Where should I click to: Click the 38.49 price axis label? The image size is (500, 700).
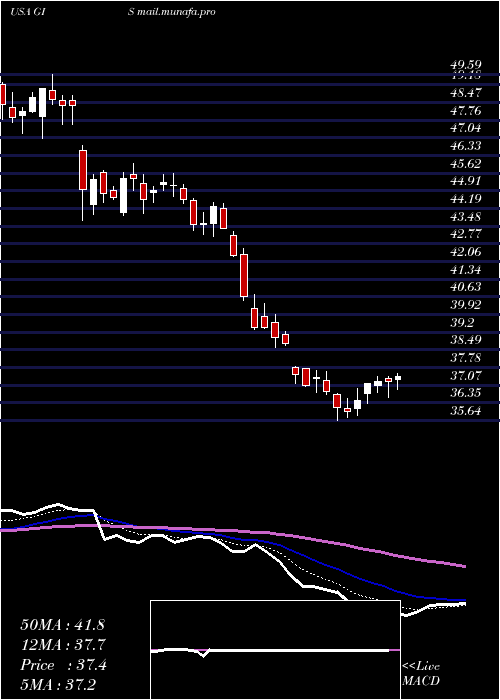pyautogui.click(x=466, y=341)
